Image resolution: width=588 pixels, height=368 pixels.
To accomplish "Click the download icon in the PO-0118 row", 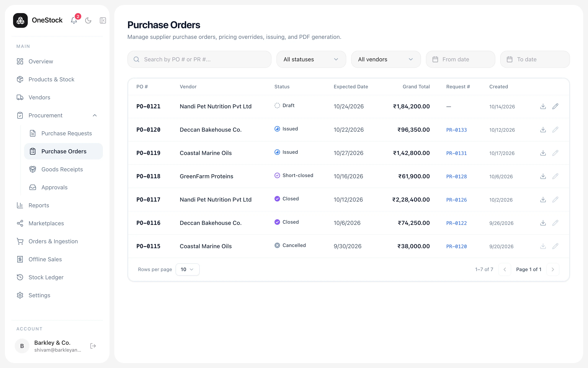I will click(x=543, y=176).
